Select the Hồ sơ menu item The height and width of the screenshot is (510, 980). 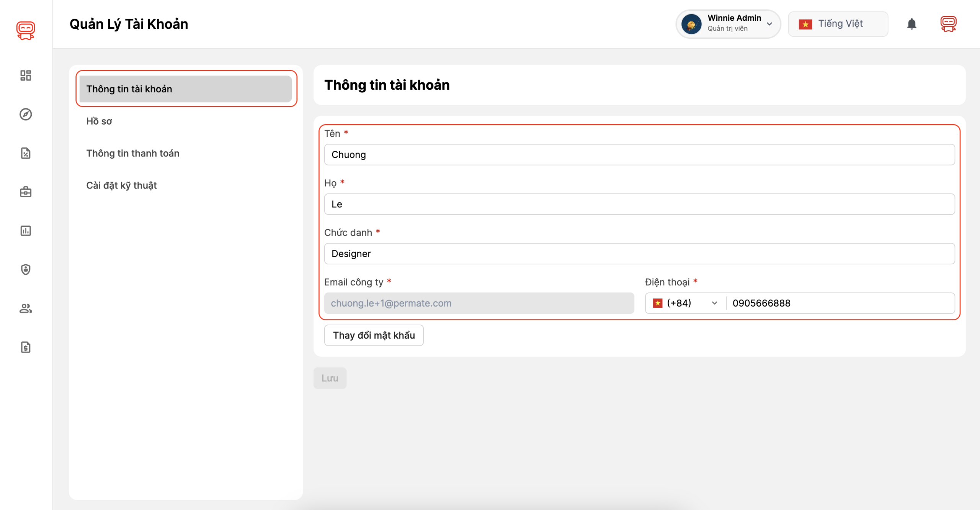[99, 121]
